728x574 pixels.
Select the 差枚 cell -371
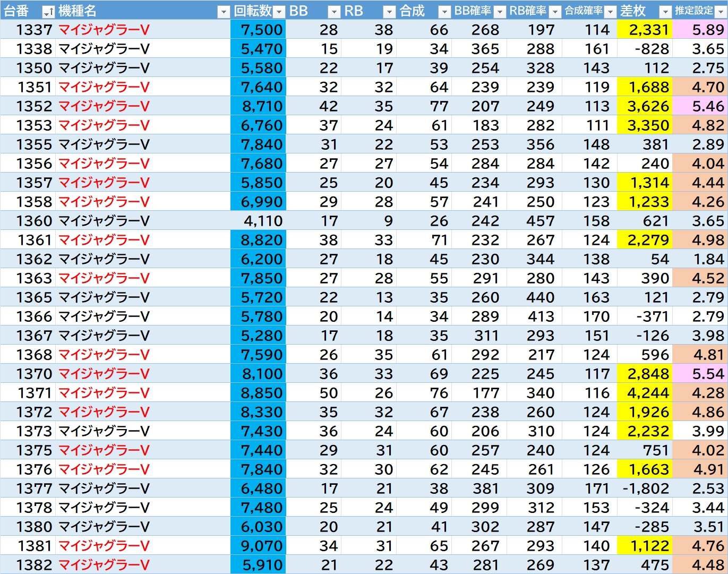point(645,316)
